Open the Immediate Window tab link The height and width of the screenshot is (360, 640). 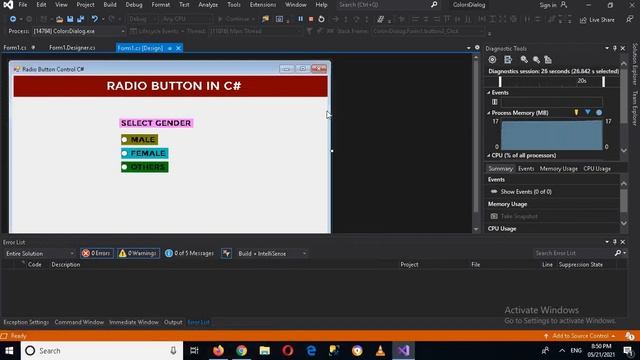(x=133, y=322)
